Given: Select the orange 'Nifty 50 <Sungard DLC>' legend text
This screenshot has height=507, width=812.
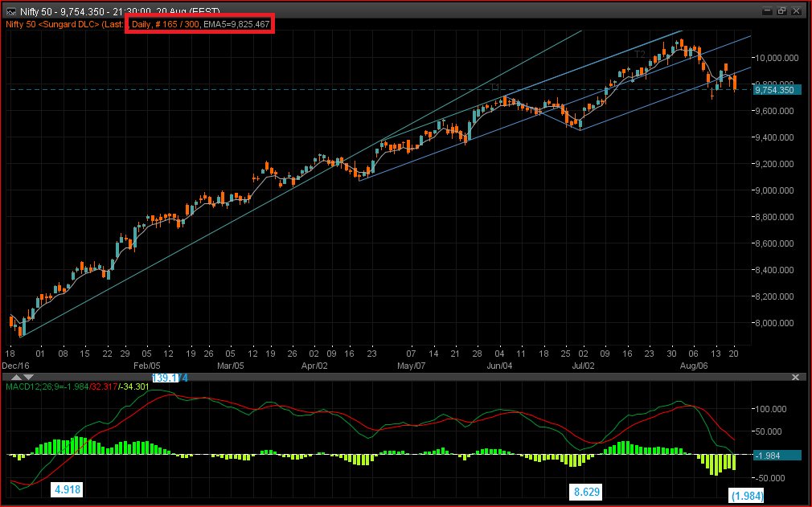Looking at the screenshot, I should tap(52, 24).
